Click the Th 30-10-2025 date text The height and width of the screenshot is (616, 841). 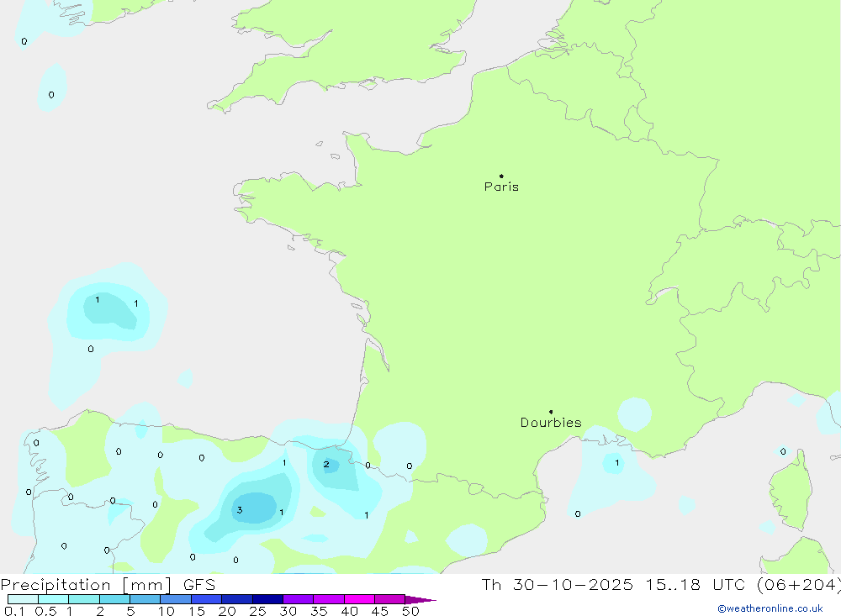pyautogui.click(x=558, y=584)
